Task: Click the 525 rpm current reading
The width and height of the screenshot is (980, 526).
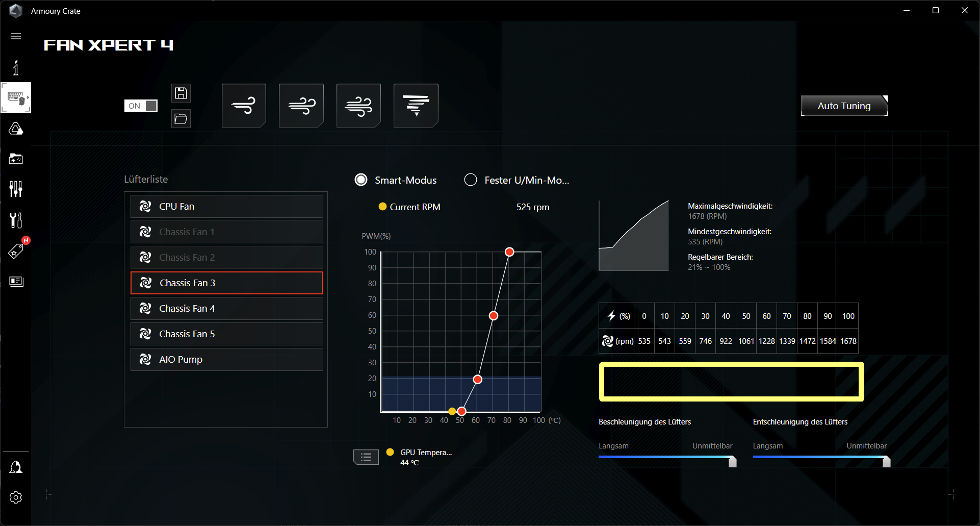Action: (533, 207)
